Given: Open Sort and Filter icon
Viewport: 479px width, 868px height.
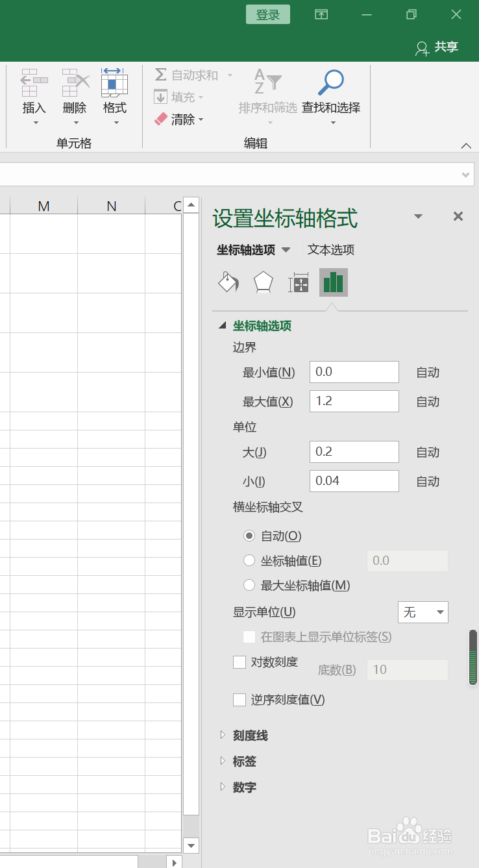Looking at the screenshot, I should coord(267,81).
